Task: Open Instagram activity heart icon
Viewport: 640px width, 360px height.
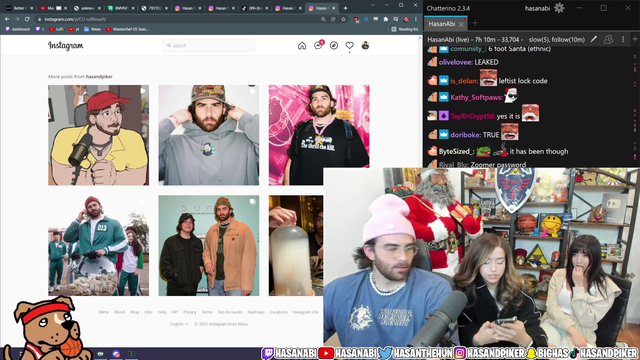Action: pos(349,46)
